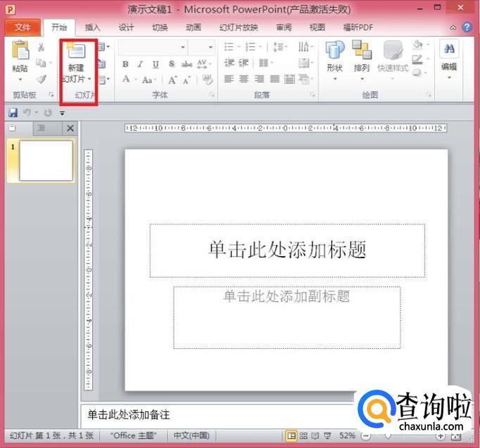Fit slide to current window
Screen dimensions: 480x448
(x=455, y=436)
